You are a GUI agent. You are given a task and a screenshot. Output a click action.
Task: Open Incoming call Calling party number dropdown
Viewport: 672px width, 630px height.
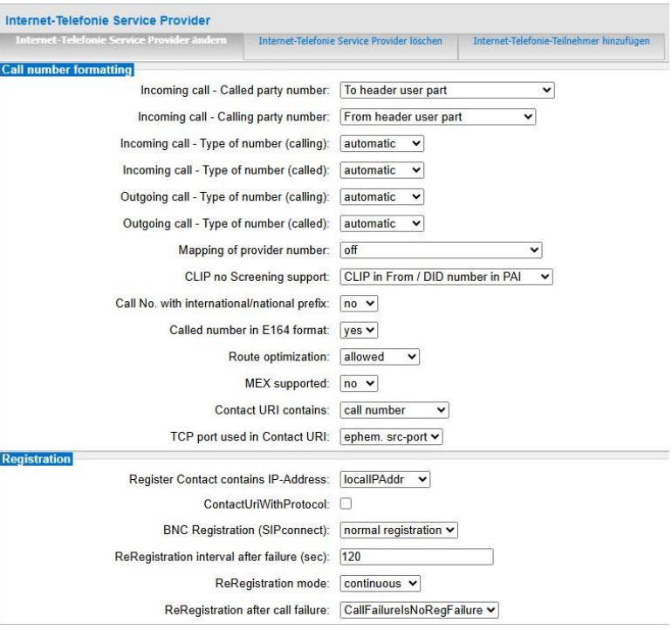tap(436, 116)
